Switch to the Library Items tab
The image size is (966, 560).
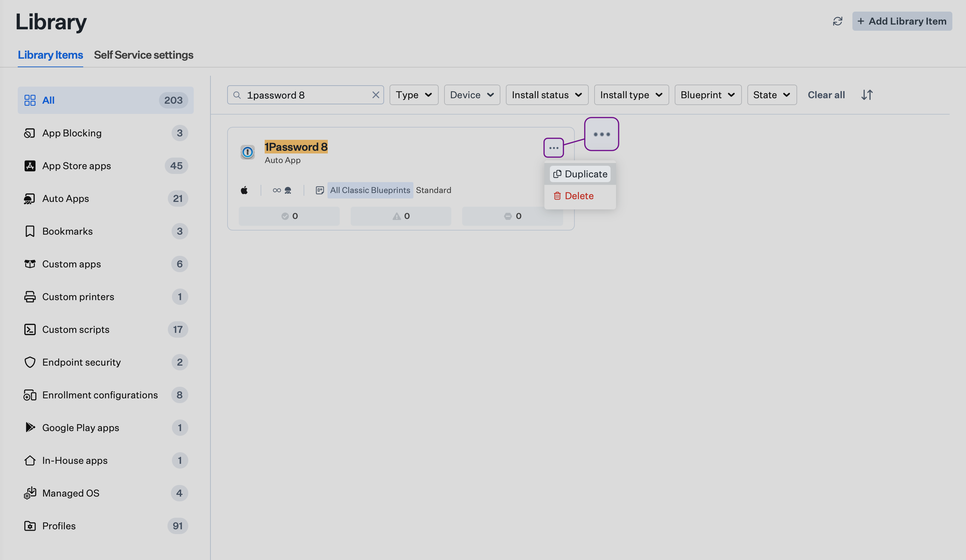pos(50,55)
